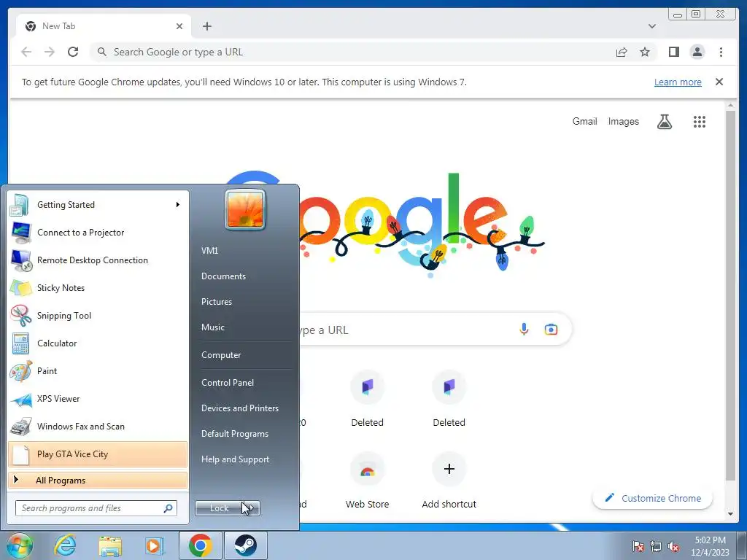The image size is (747, 560).
Task: Open Gmail link
Action: click(584, 122)
